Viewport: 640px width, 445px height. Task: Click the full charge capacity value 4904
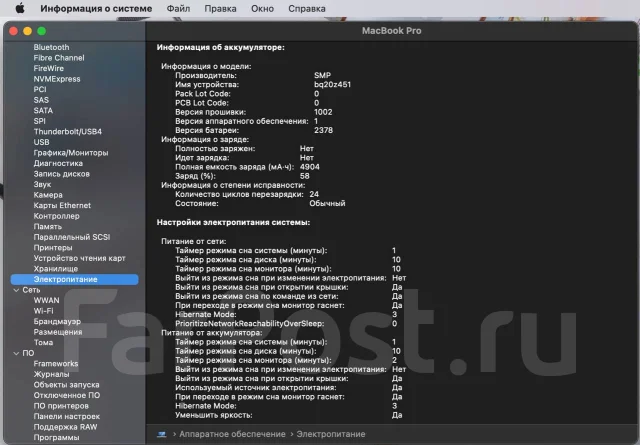310,167
